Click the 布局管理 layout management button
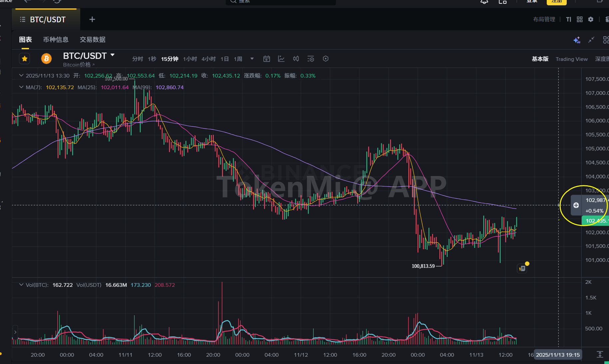The height and width of the screenshot is (364, 609). (x=544, y=19)
